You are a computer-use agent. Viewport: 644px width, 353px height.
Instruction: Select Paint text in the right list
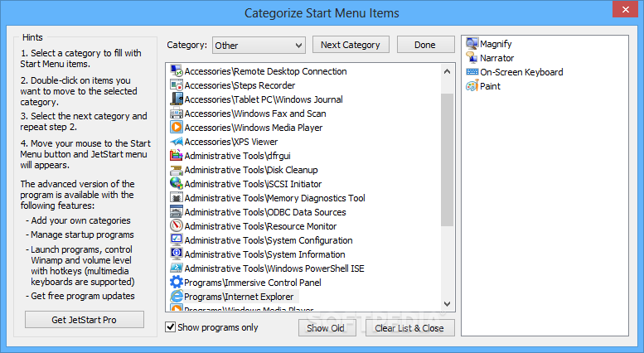pyautogui.click(x=490, y=86)
